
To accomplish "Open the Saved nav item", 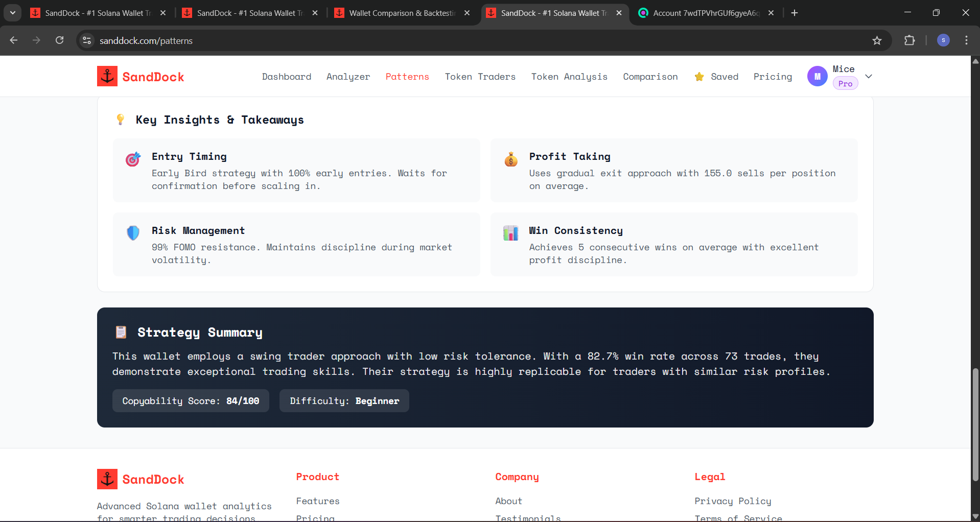I will click(x=716, y=77).
